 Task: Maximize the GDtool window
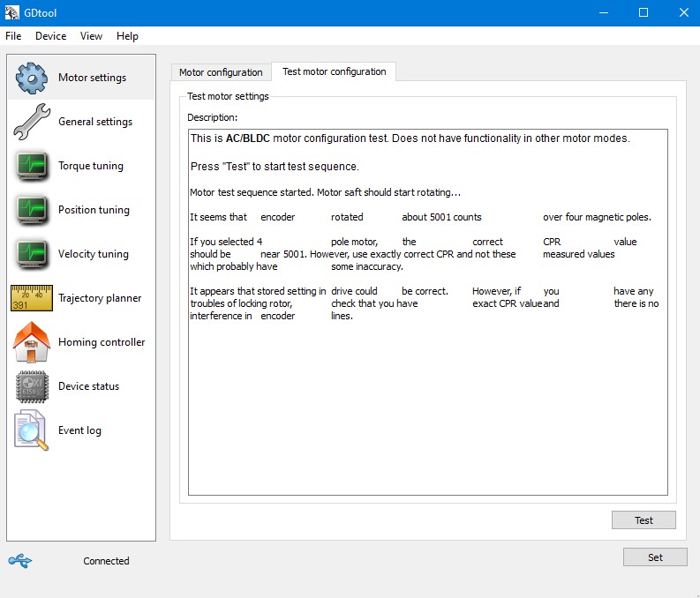tap(644, 12)
